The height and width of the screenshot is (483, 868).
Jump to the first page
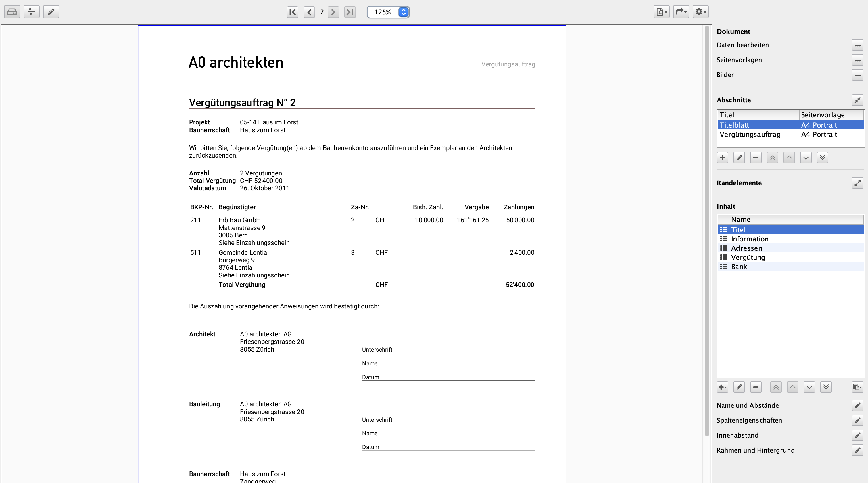(x=293, y=12)
